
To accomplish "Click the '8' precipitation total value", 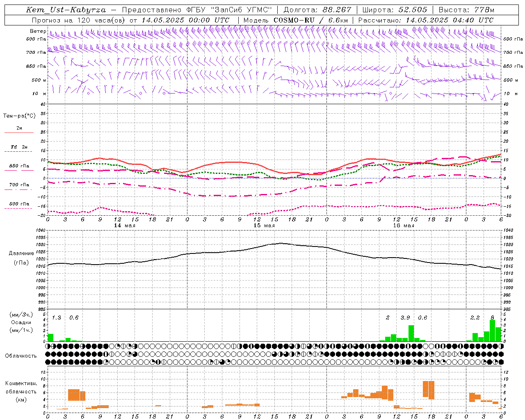I will click(x=493, y=318).
